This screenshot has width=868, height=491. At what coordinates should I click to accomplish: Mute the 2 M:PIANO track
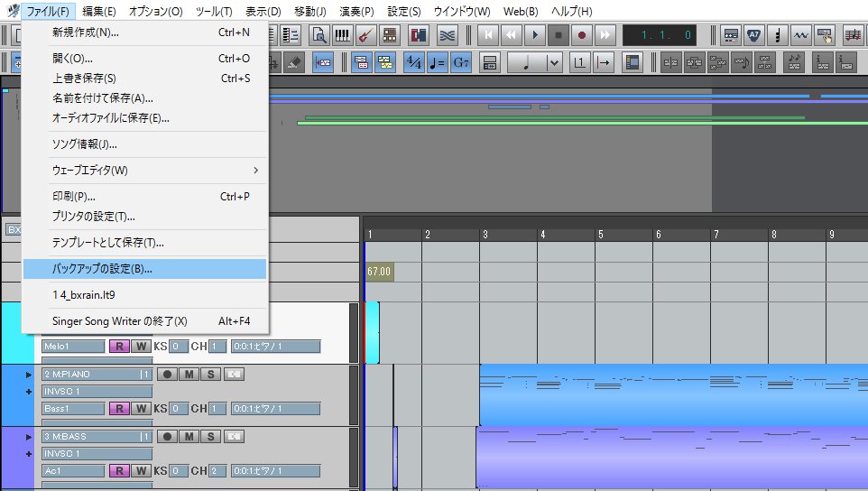[x=189, y=375]
